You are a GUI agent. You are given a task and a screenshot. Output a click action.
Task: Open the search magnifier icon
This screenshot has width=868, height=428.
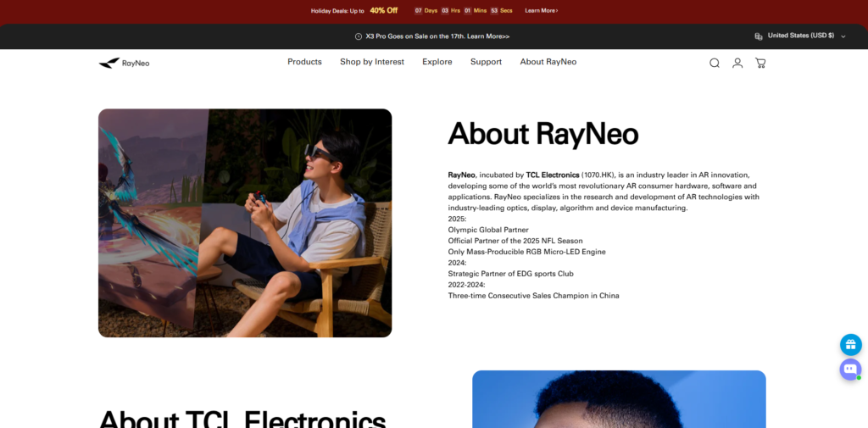714,63
